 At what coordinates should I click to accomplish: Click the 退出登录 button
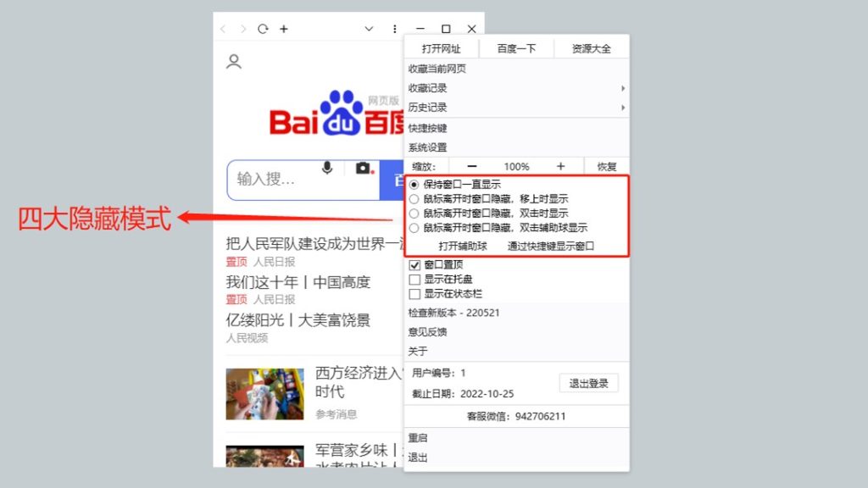588,384
